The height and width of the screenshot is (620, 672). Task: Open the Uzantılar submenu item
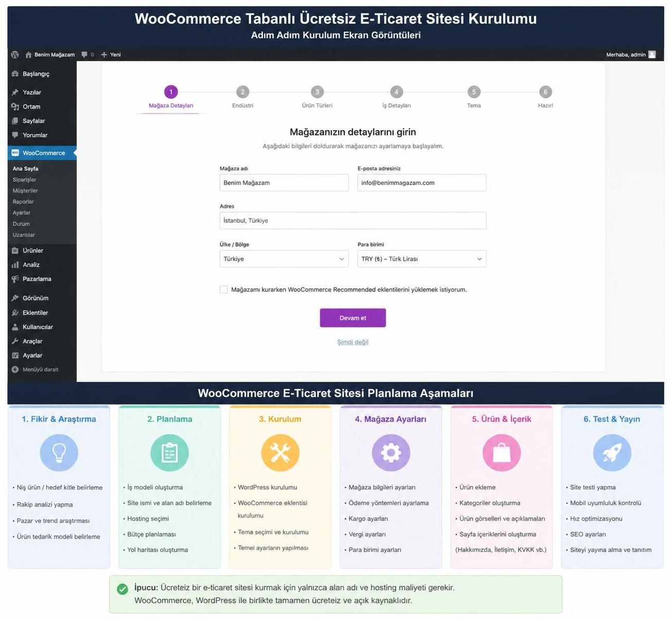[24, 235]
